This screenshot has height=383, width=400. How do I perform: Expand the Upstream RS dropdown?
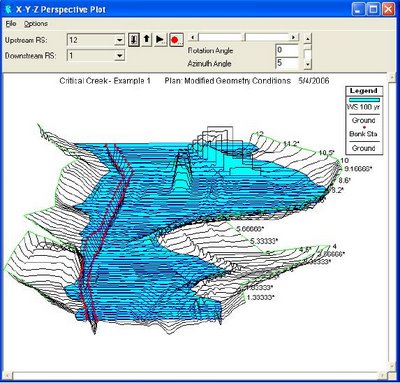click(x=120, y=40)
